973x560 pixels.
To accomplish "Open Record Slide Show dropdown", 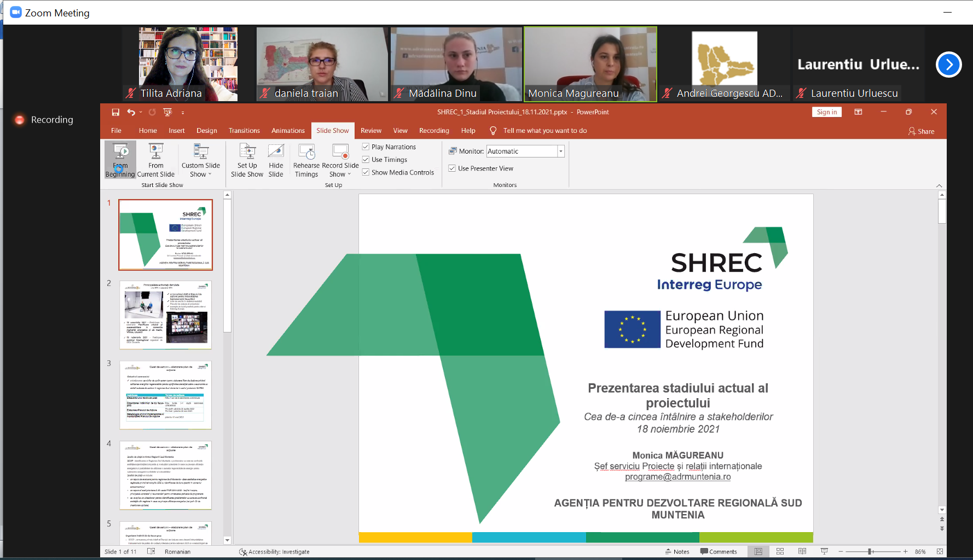I will [340, 160].
